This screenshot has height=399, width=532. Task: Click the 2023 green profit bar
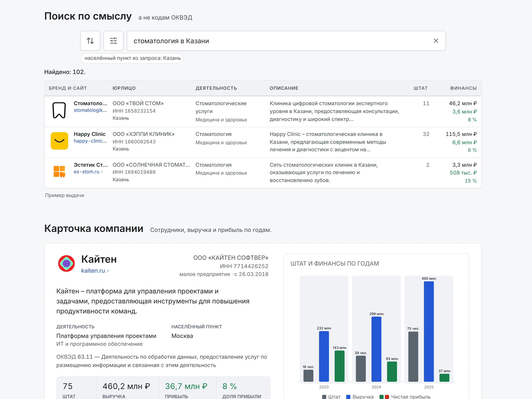point(339,366)
